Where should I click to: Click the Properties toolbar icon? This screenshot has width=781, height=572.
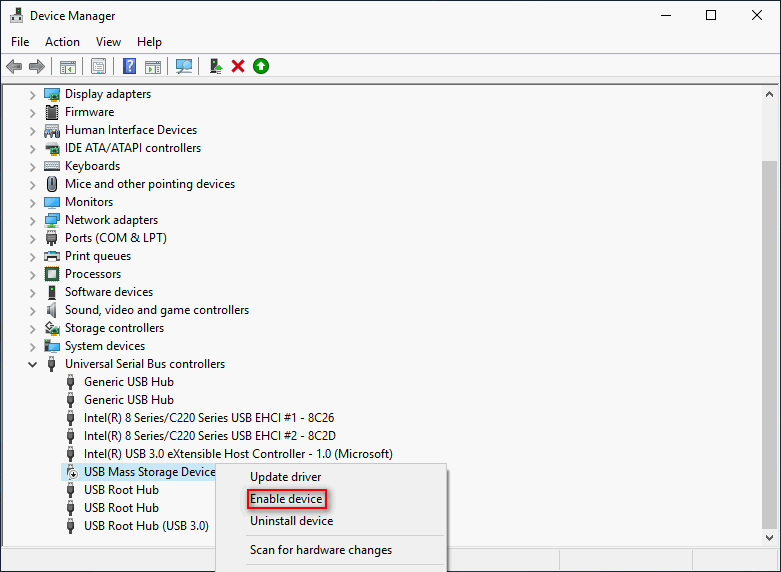coord(98,66)
